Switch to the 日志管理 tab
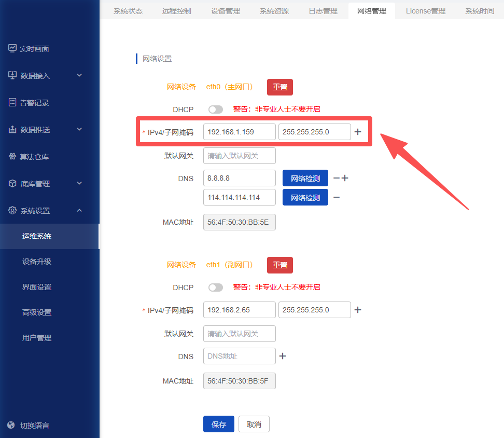This screenshot has height=438, width=504. click(323, 11)
